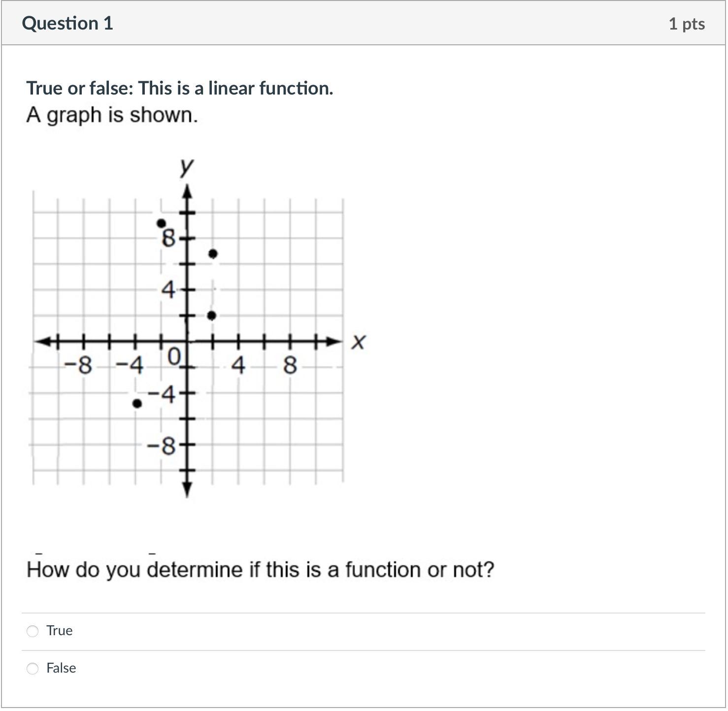Click the 1 pts score label
The width and height of the screenshot is (728, 711).
coord(686,24)
